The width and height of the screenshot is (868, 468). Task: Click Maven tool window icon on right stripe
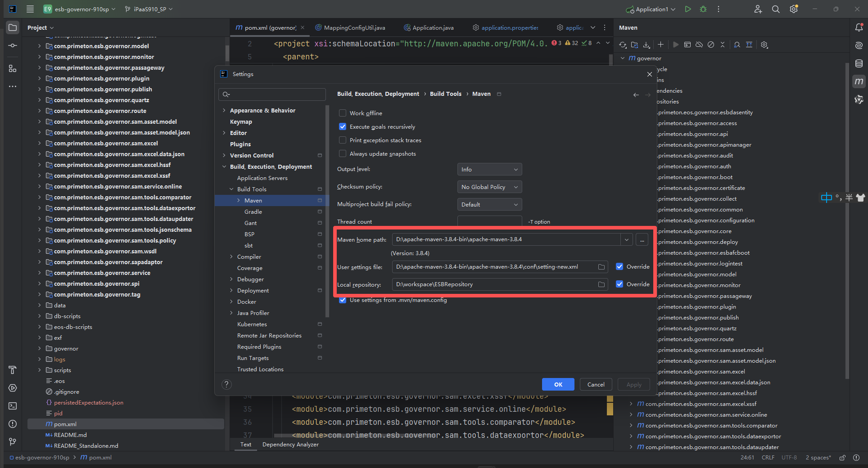click(x=859, y=81)
